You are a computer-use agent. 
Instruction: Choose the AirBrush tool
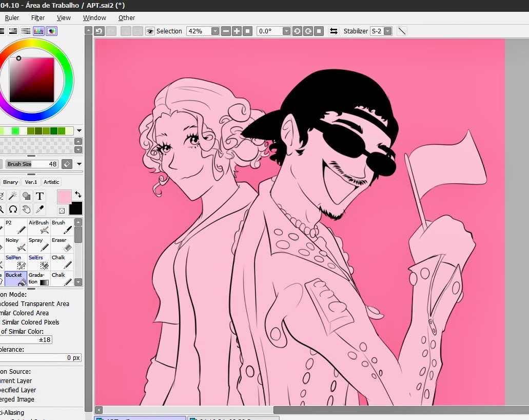click(39, 227)
